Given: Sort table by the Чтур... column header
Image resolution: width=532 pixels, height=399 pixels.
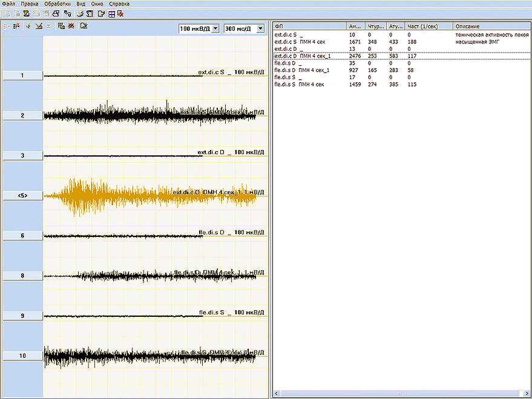Looking at the screenshot, I should tap(376, 26).
